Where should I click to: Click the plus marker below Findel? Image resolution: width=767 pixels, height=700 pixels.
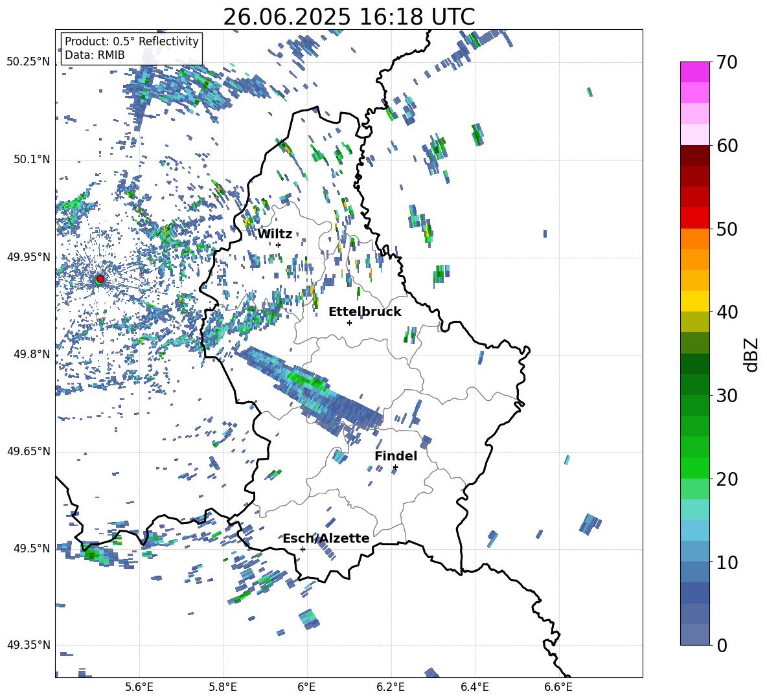(395, 468)
